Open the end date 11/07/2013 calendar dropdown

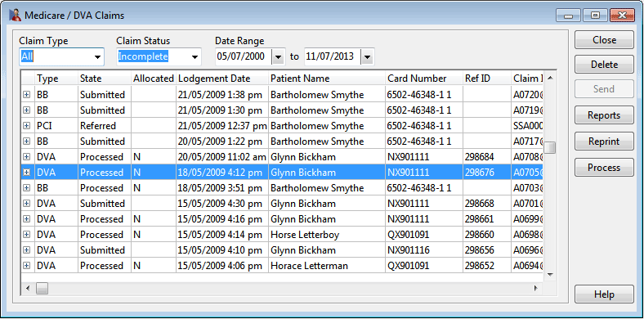(x=367, y=56)
